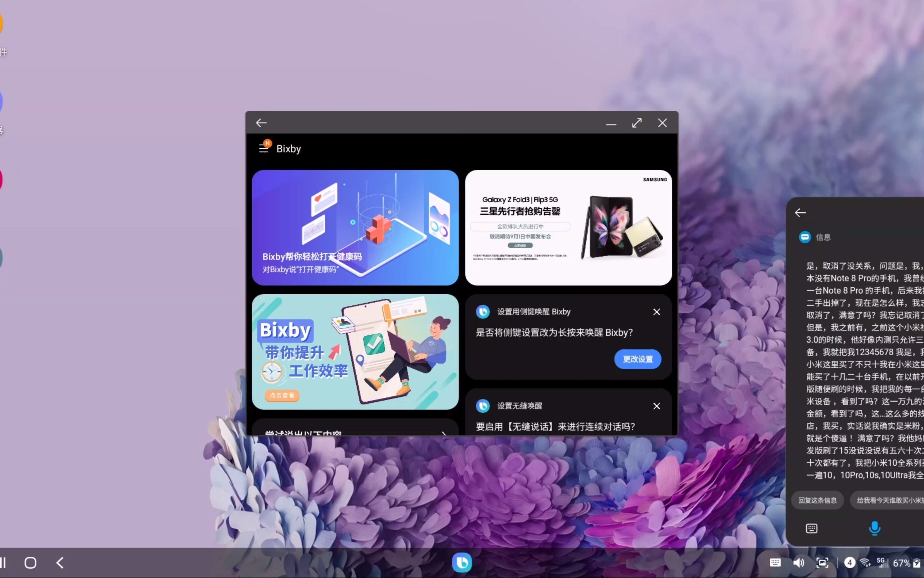Open the Galaxy Z Fold3 Flip3 ad card
This screenshot has width=924, height=578.
(x=568, y=227)
